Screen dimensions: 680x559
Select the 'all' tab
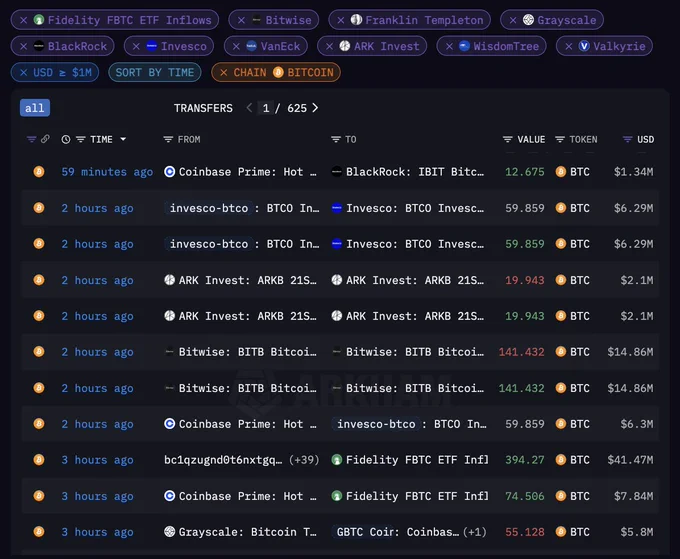(35, 108)
